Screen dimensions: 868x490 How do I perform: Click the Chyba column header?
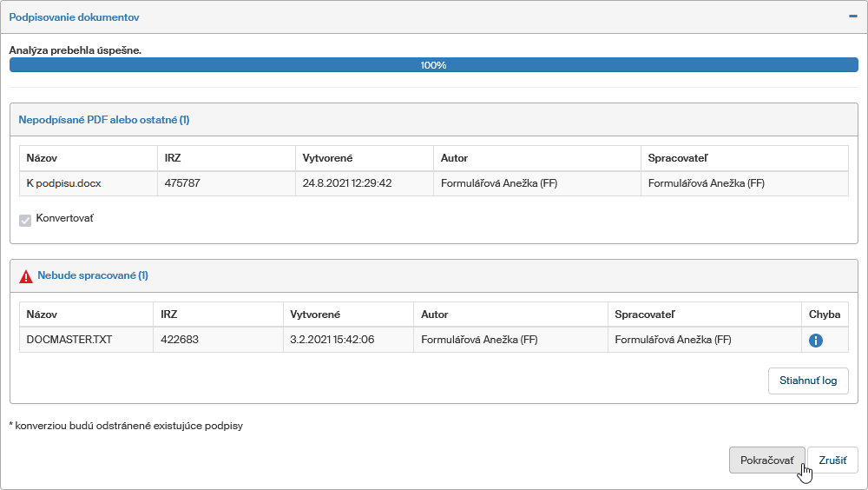pos(824,315)
